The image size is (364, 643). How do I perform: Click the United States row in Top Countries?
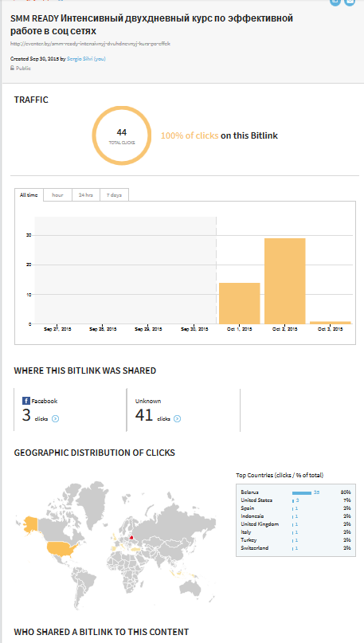pos(296,500)
